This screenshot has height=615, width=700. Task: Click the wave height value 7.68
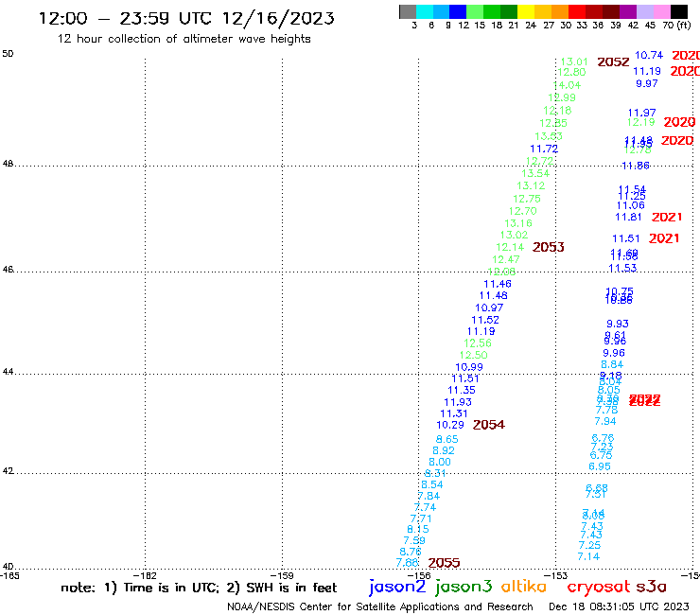[x=407, y=563]
